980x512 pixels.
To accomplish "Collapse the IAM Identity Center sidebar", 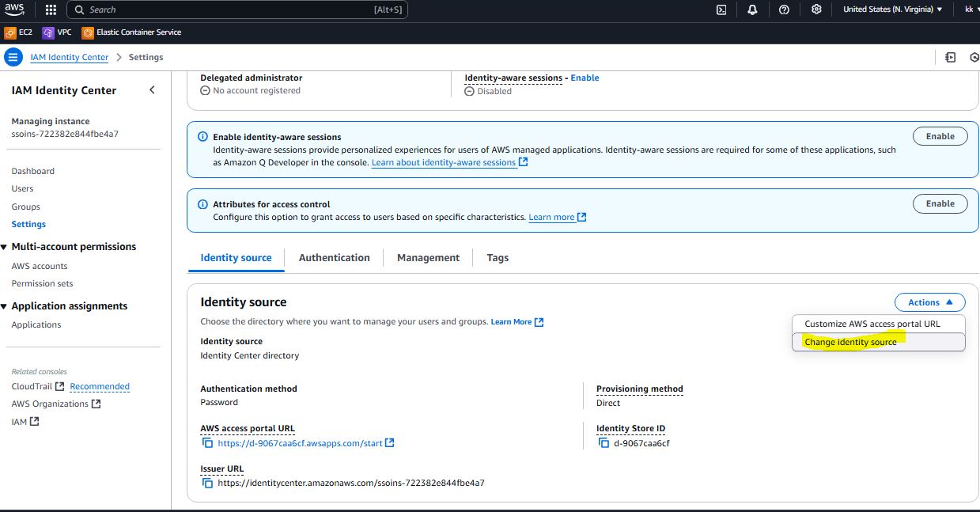I will tap(152, 90).
